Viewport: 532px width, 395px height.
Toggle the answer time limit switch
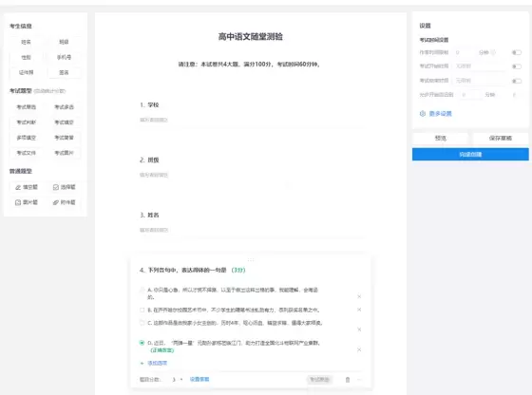[517, 52]
